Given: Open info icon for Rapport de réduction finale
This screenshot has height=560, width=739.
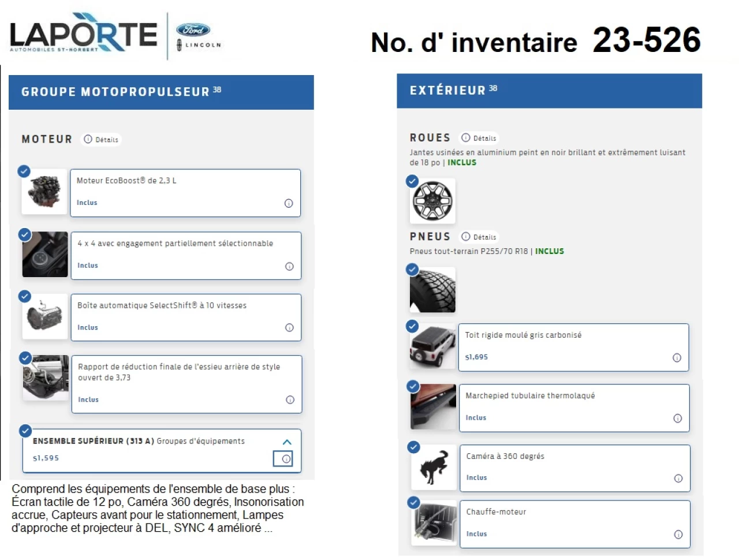Looking at the screenshot, I should pos(290,400).
